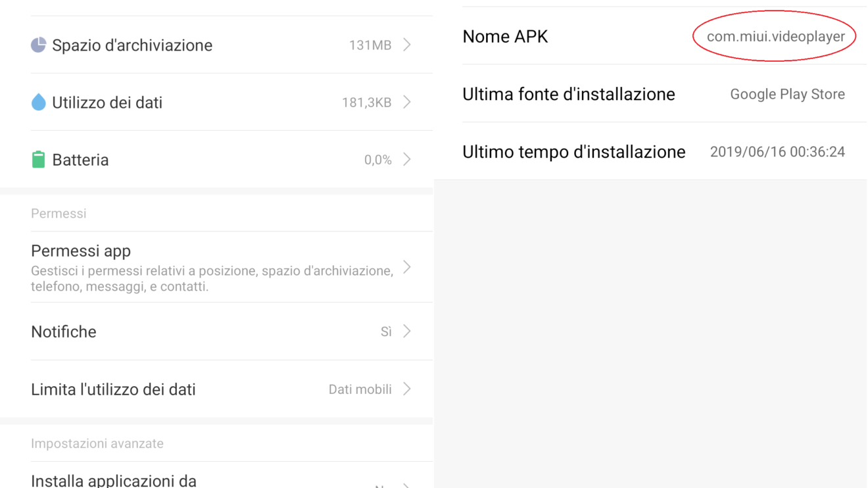Screen dimensions: 868x488
Task: Select Dati mobili value
Action: point(360,389)
